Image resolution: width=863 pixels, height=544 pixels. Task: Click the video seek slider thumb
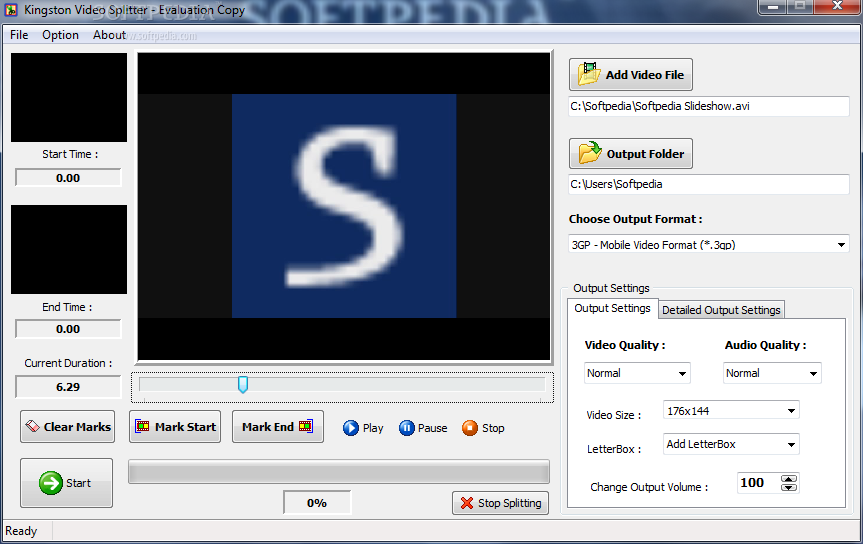243,384
